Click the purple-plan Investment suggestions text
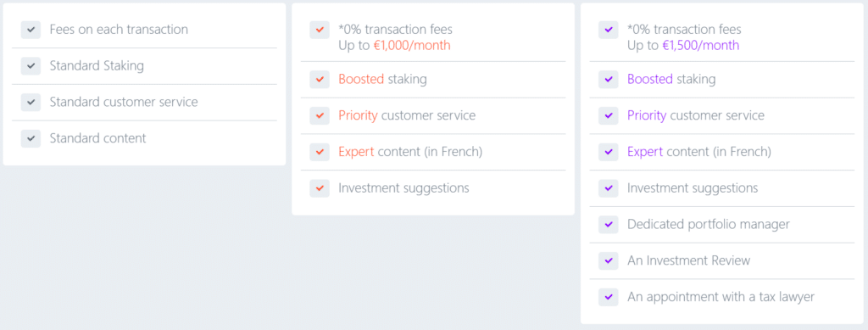Viewport: 868px width, 330px height. 693,188
